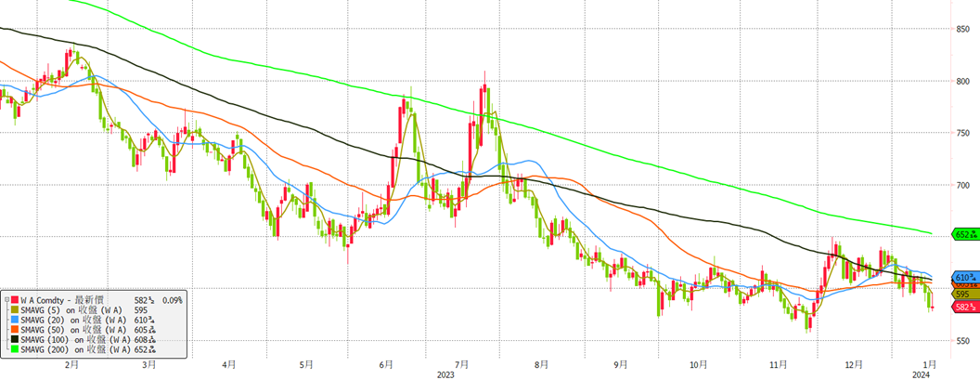Viewport: 980px width, 380px height.
Task: Click the 6月 date axis label
Action: pos(386,365)
